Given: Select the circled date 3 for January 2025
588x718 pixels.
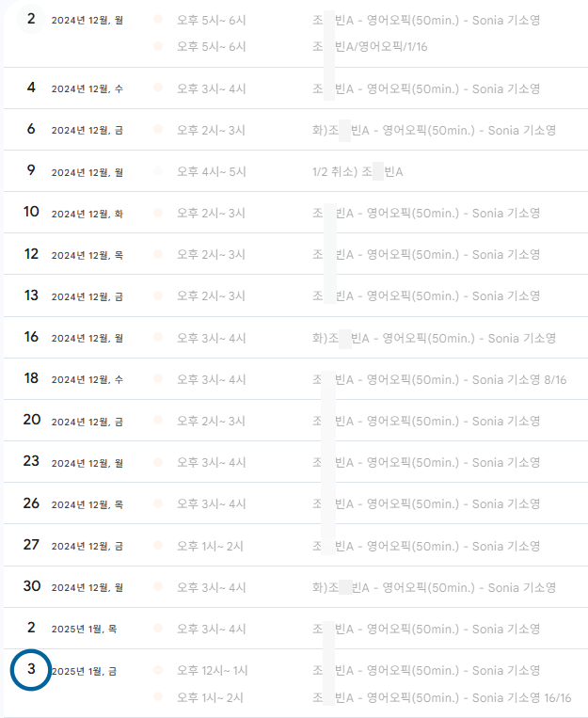Looking at the screenshot, I should tap(31, 669).
